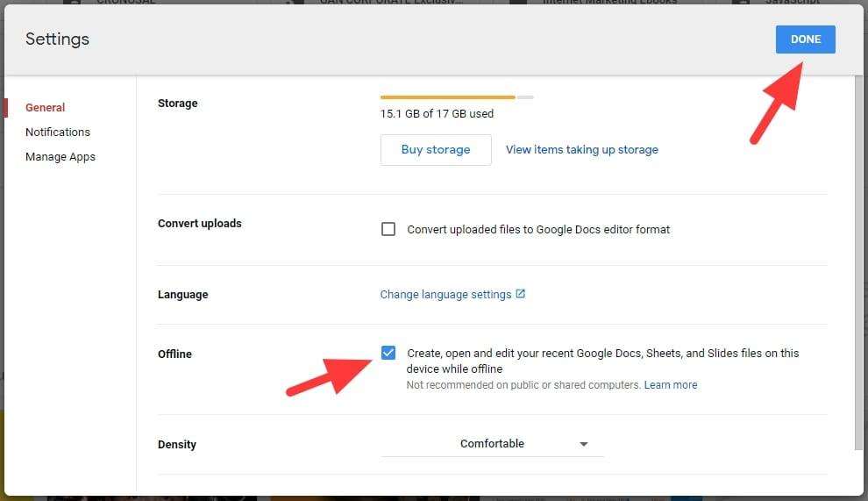
Task: Click external link icon beside language settings
Action: (x=520, y=294)
